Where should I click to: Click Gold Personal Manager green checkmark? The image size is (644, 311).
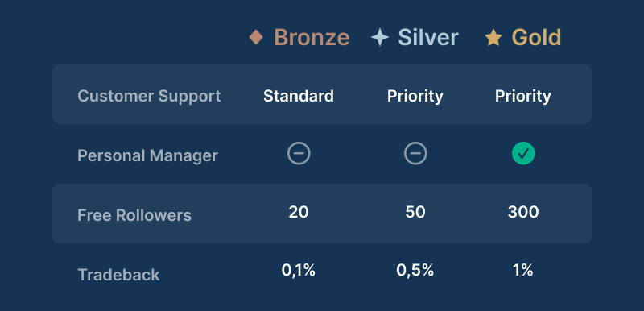523,154
